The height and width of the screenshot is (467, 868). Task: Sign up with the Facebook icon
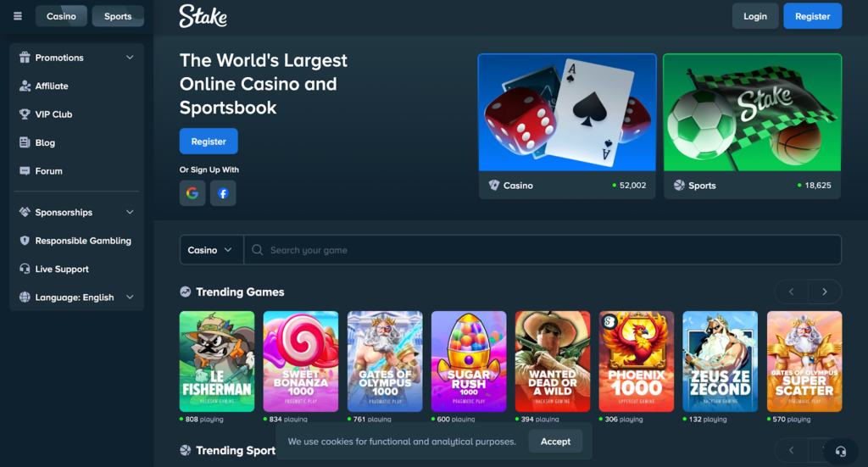click(223, 193)
